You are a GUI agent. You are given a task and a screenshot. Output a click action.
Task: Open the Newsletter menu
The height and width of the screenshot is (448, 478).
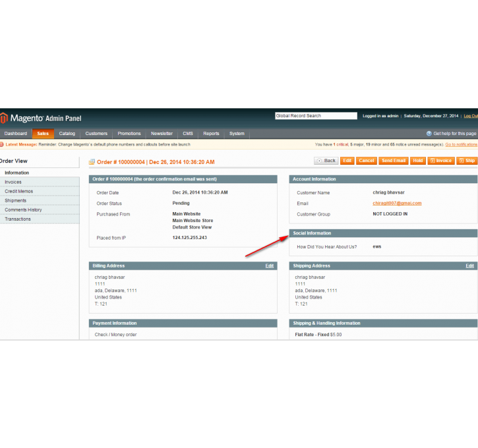[162, 133]
